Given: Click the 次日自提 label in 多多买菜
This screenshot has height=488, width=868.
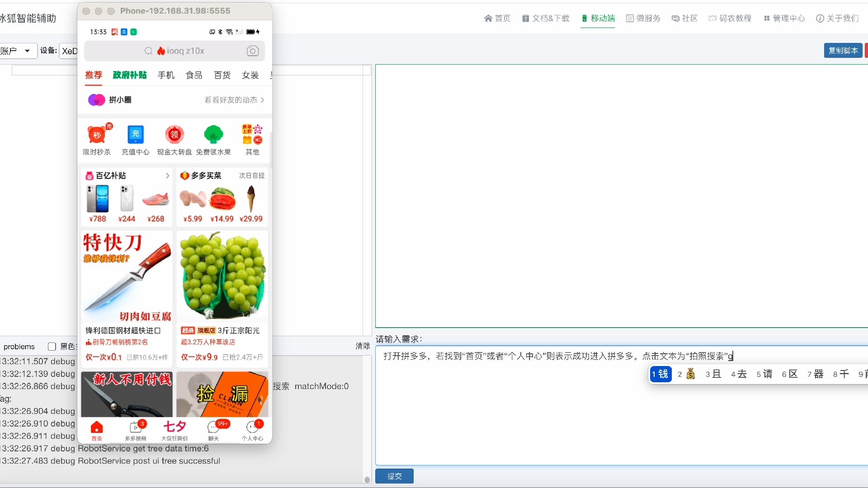Looking at the screenshot, I should (252, 176).
